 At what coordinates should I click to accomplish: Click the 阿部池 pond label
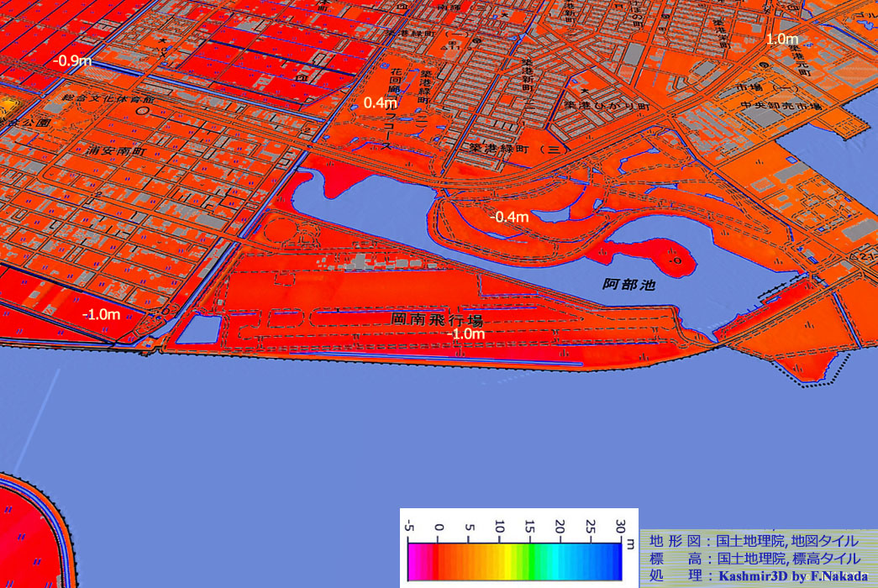(628, 285)
